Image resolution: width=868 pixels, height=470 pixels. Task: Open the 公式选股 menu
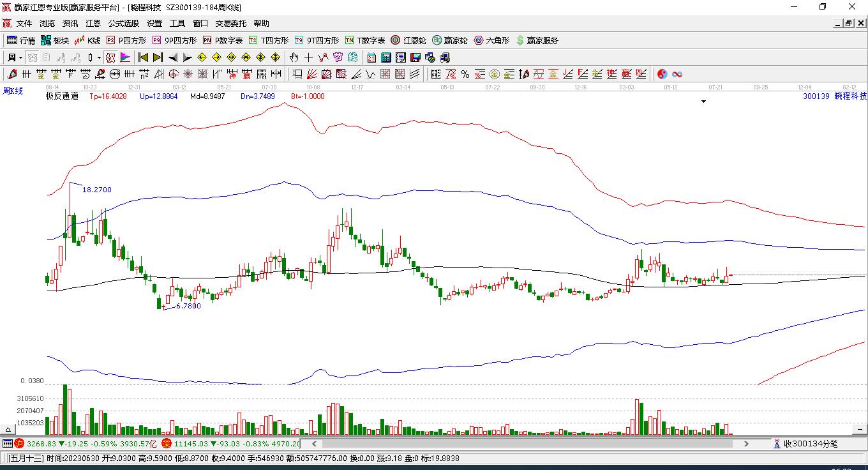[x=123, y=23]
